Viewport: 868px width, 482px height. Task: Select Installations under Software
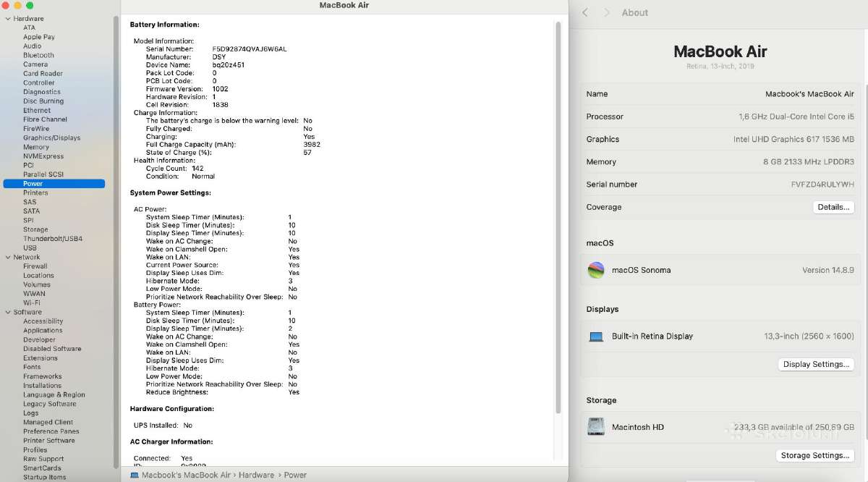[43, 386]
